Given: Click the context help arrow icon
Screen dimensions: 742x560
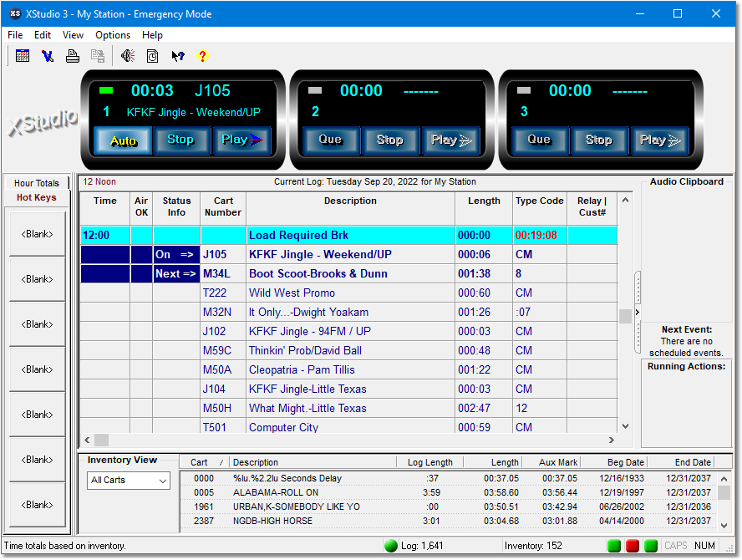Looking at the screenshot, I should [x=177, y=56].
